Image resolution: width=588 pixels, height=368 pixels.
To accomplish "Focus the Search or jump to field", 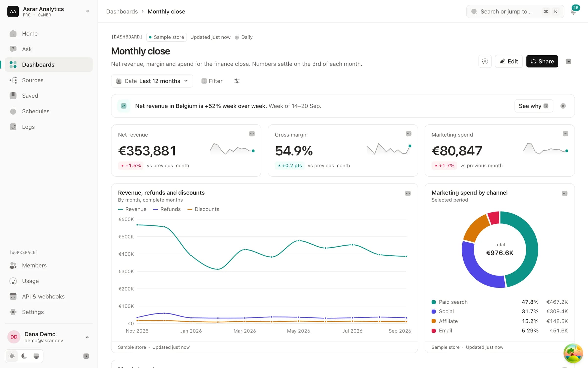I will tap(515, 12).
